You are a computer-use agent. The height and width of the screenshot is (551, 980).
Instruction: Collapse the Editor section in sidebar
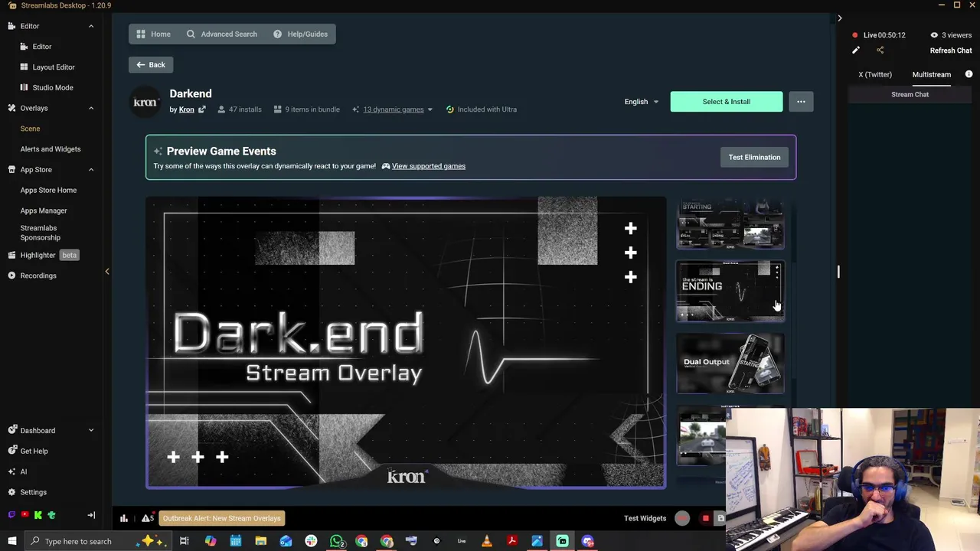tap(90, 26)
